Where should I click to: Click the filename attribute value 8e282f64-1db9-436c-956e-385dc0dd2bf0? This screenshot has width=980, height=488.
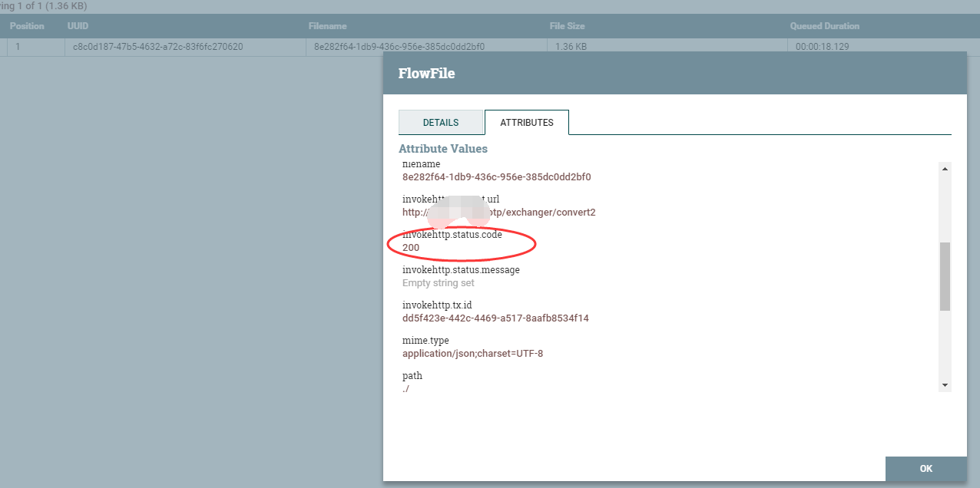(496, 176)
